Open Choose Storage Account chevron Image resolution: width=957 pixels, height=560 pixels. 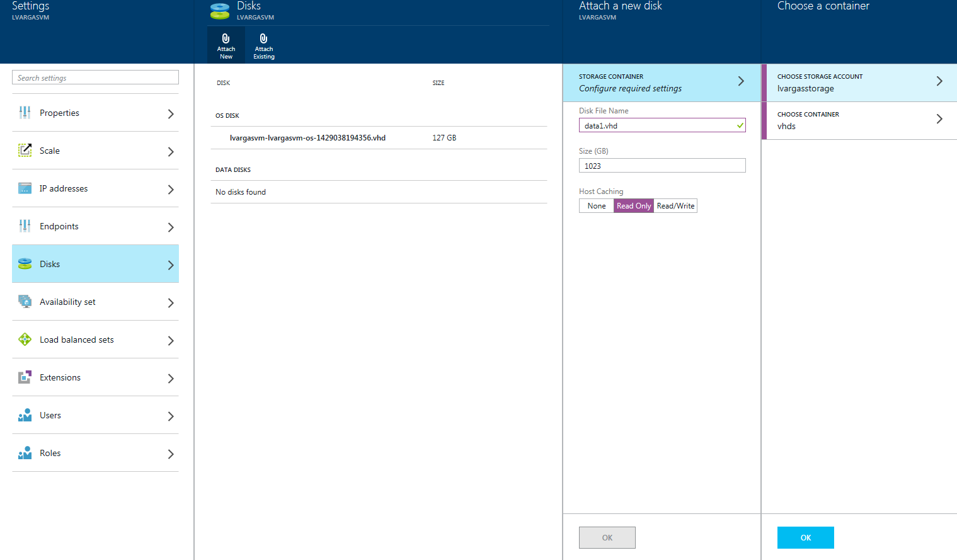pyautogui.click(x=939, y=81)
